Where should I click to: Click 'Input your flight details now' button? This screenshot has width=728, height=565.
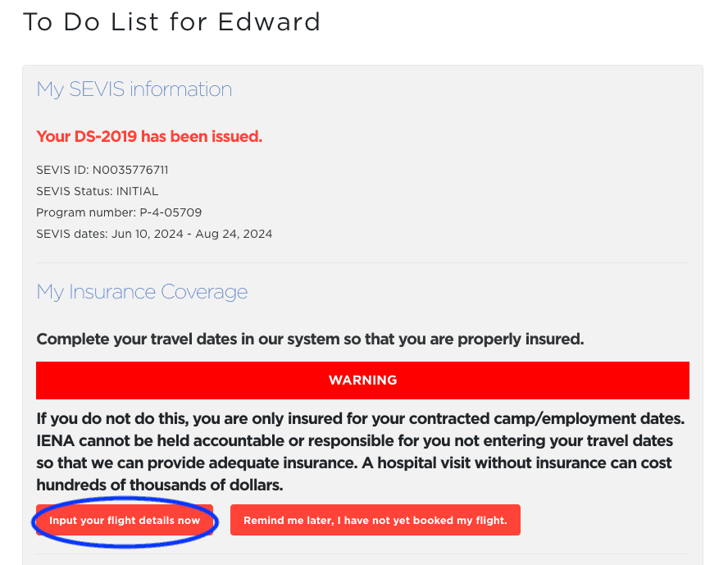point(125,521)
